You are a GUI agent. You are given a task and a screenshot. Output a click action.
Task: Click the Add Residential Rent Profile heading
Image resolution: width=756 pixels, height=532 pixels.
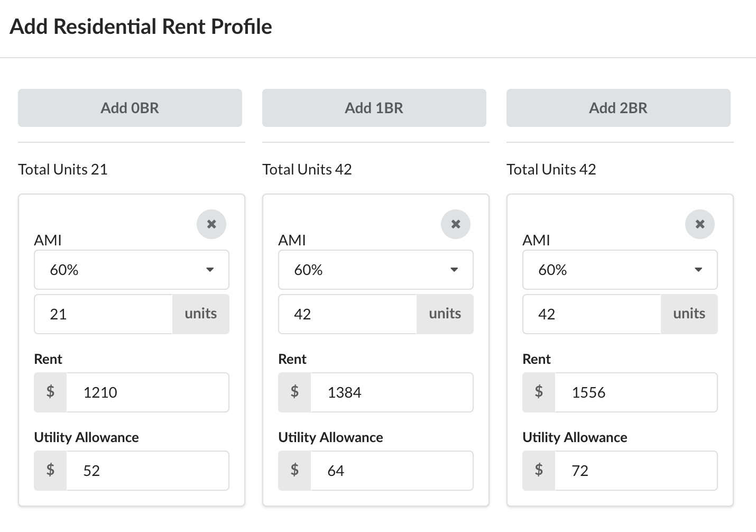pyautogui.click(x=141, y=26)
